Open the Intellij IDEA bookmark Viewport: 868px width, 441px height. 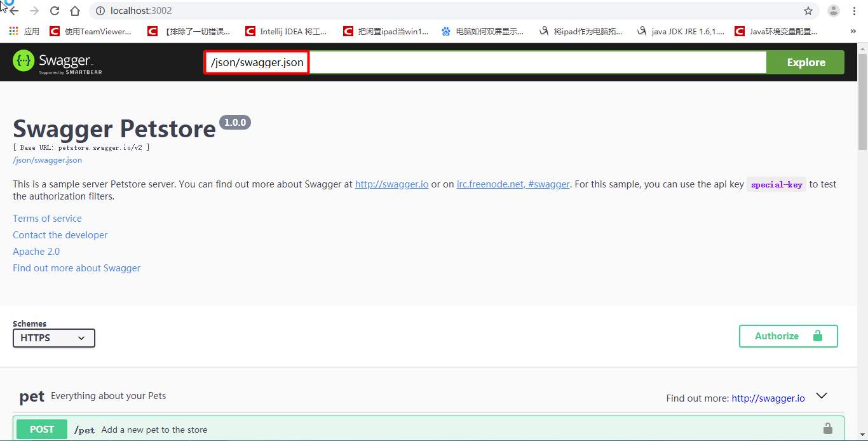(x=286, y=31)
